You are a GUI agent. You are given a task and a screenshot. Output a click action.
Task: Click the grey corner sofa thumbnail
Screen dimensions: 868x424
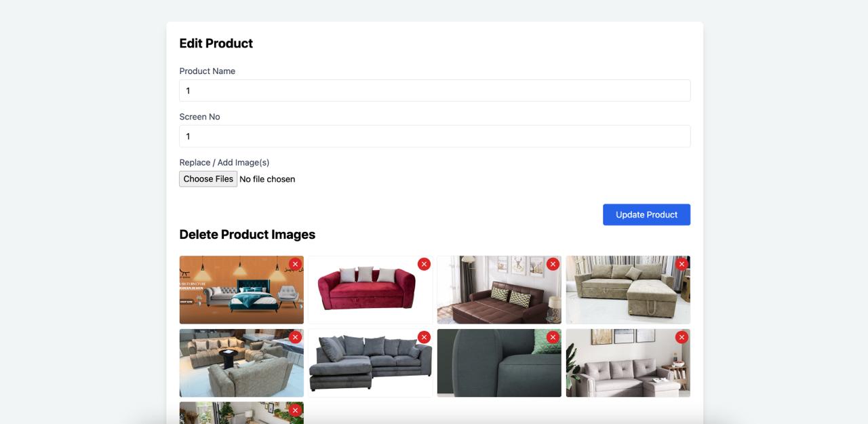pyautogui.click(x=370, y=363)
